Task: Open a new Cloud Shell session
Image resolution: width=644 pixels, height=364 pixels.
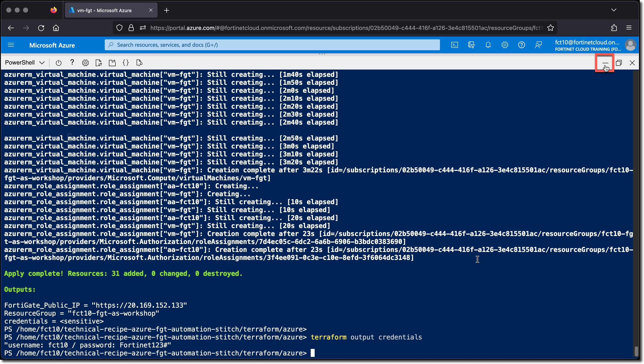Action: pos(112,63)
